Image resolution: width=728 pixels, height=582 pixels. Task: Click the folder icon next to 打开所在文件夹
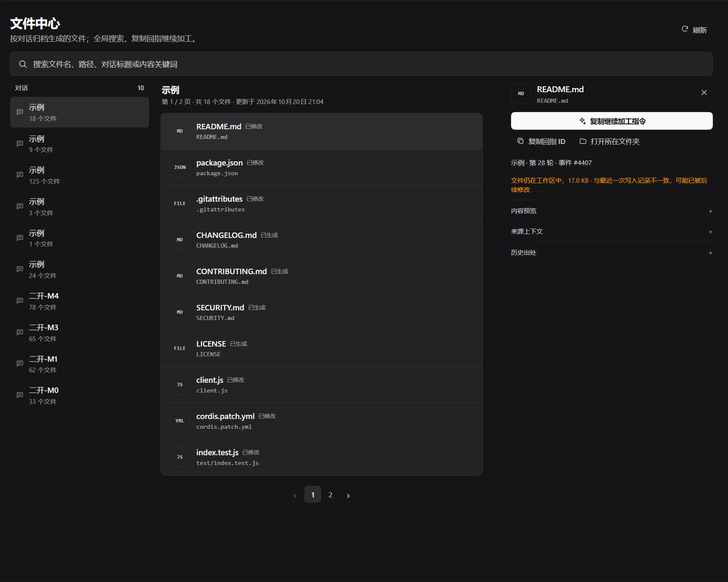click(583, 141)
